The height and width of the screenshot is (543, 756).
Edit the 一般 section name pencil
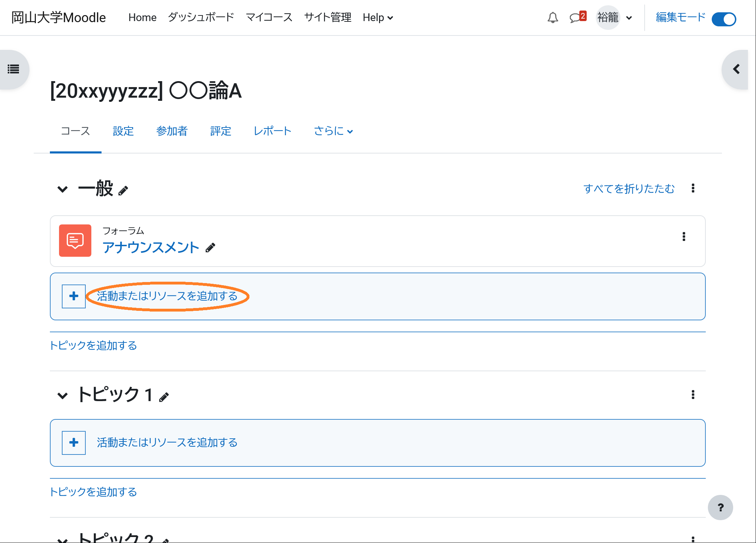[123, 191]
